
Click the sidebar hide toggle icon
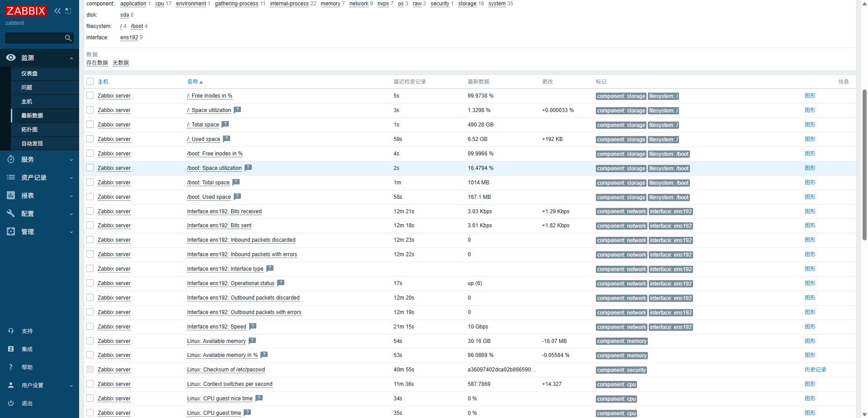[x=68, y=11]
